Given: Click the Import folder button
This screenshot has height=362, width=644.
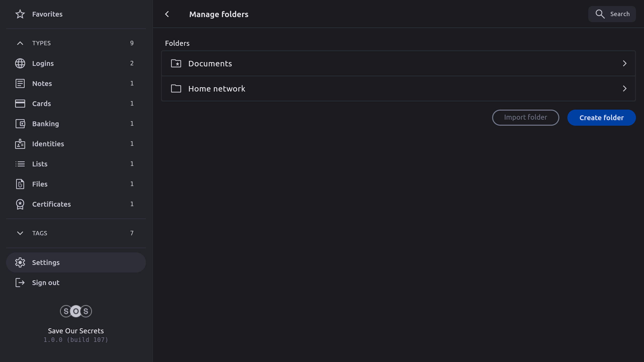Looking at the screenshot, I should pos(525,117).
